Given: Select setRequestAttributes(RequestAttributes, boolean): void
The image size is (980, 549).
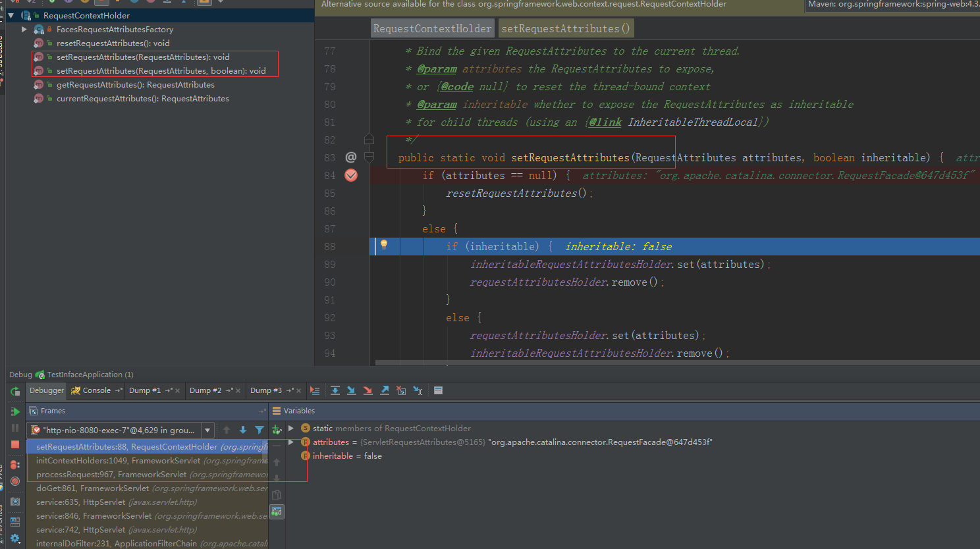Looking at the screenshot, I should point(161,71).
